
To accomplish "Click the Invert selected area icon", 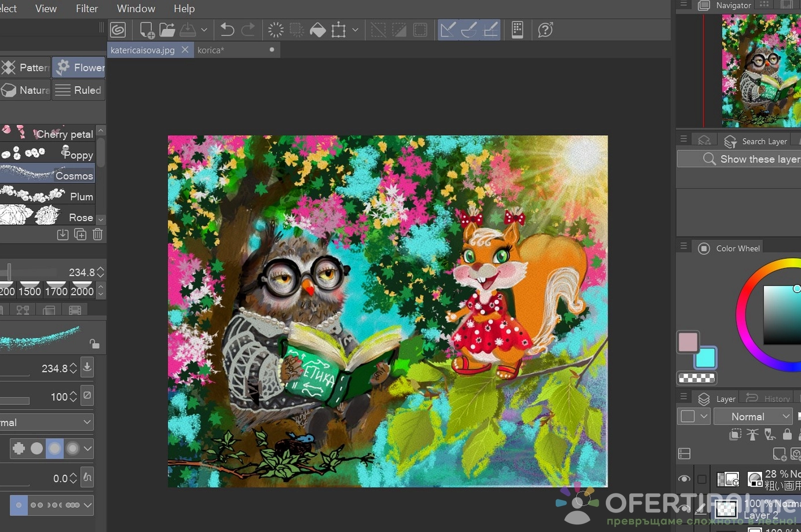I will [x=399, y=30].
